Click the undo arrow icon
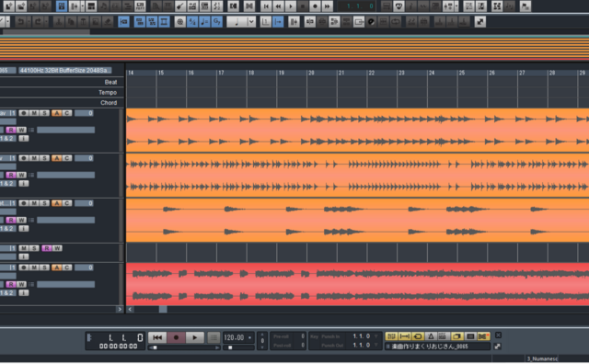This screenshot has height=364, width=589. point(20,22)
